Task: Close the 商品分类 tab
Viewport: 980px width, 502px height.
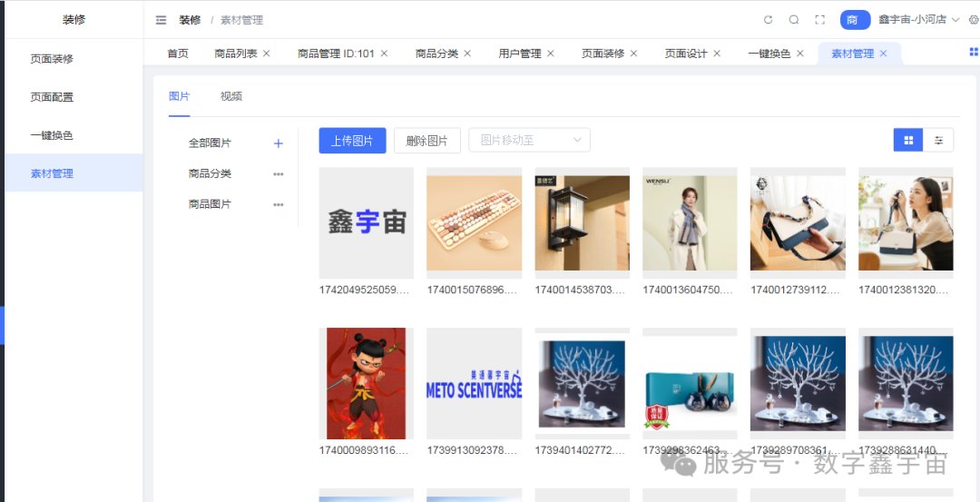Action: (x=467, y=54)
